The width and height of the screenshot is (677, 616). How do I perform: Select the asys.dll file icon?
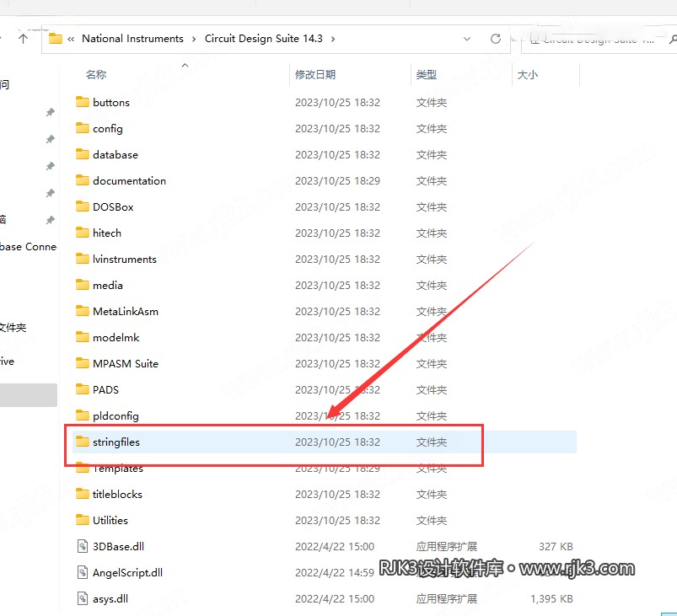[82, 598]
